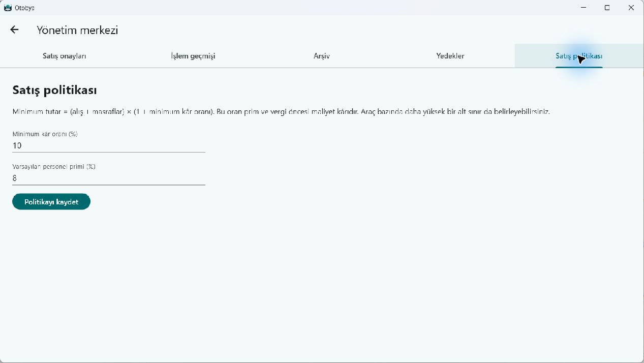The width and height of the screenshot is (644, 363).
Task: Click the Otobys app icon in title bar
Action: (8, 8)
